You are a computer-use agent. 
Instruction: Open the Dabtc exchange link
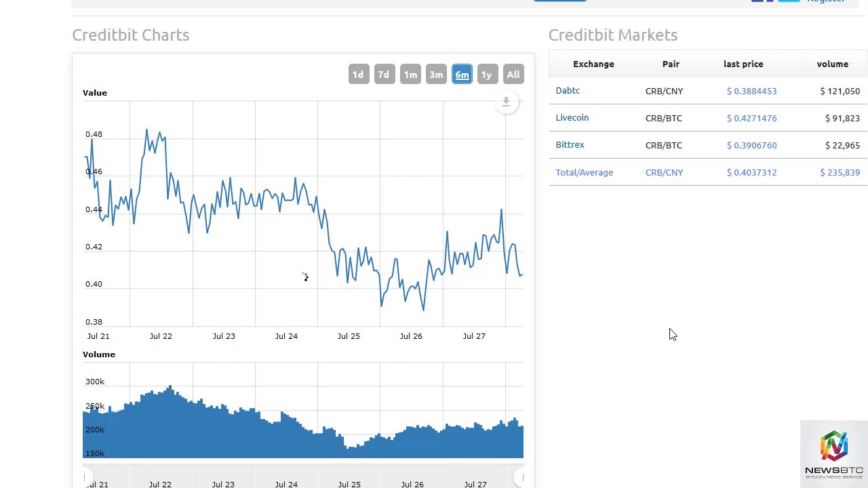tap(568, 90)
